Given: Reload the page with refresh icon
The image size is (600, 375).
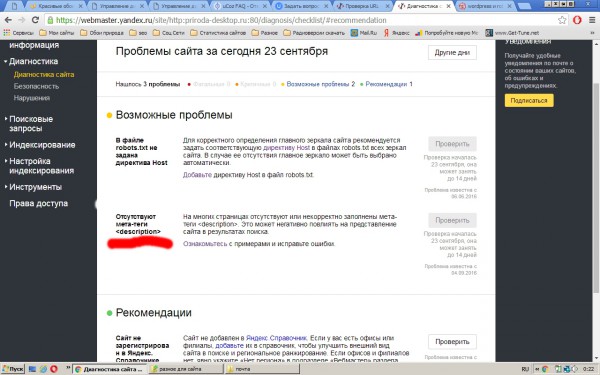Looking at the screenshot, I should pyautogui.click(x=35, y=20).
